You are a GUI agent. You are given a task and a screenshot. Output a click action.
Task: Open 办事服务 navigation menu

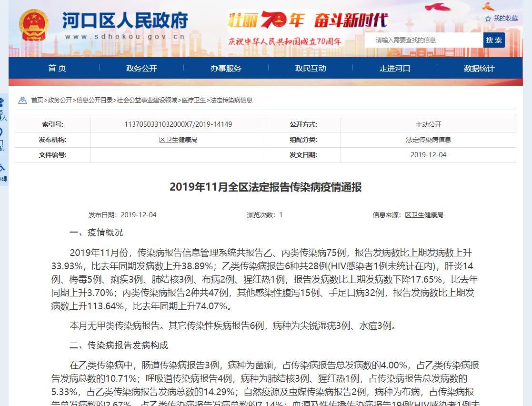pos(226,68)
